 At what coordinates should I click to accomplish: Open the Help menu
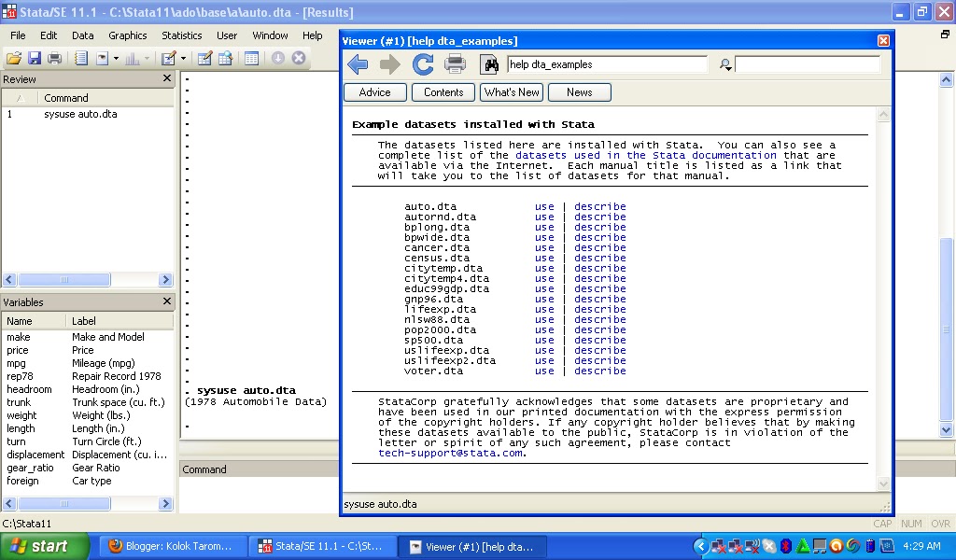tap(312, 35)
